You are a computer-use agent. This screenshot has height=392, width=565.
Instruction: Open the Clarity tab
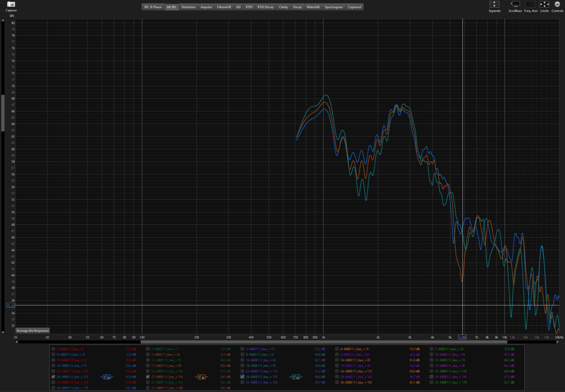click(x=283, y=7)
